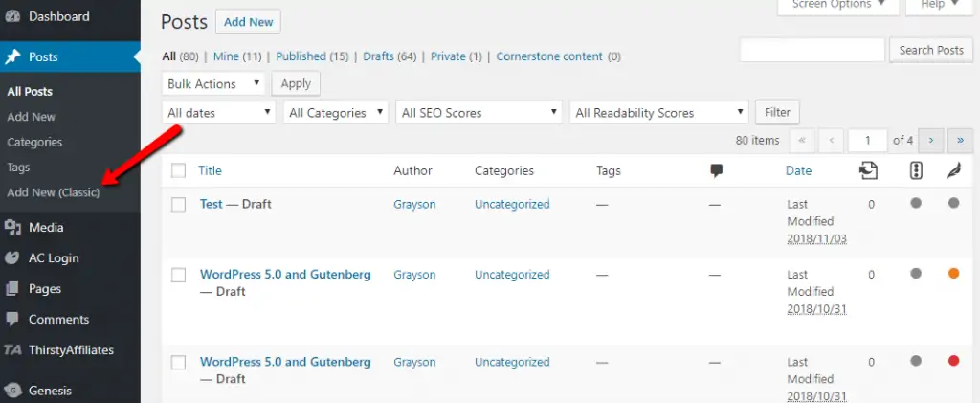Click the Yoast SEO score column icon
The height and width of the screenshot is (403, 980).
point(916,170)
